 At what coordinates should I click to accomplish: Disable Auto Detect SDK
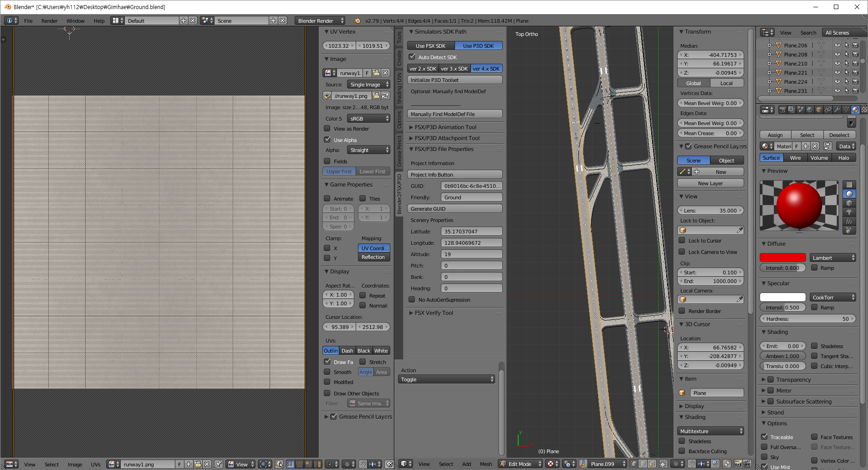click(412, 57)
